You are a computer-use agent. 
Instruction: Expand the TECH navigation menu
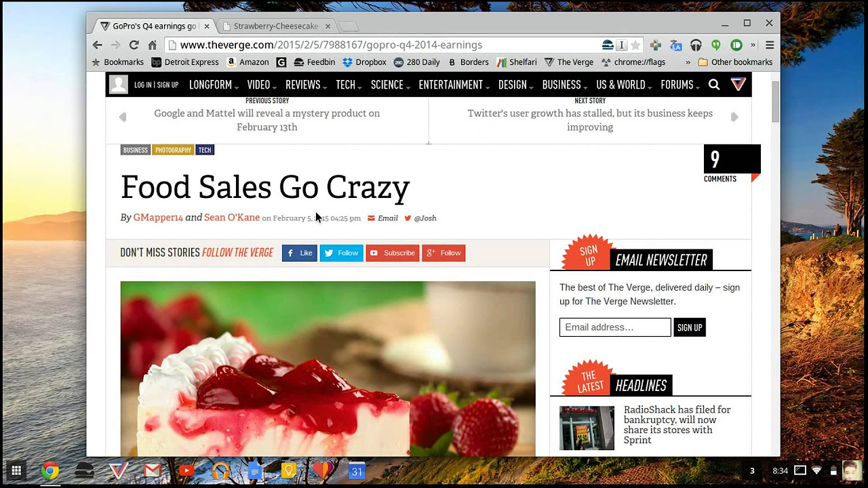tap(349, 85)
